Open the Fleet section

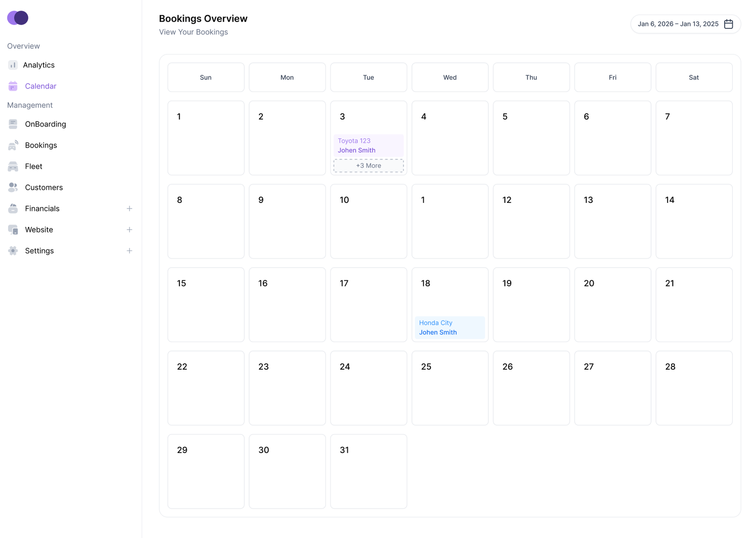[x=34, y=166]
